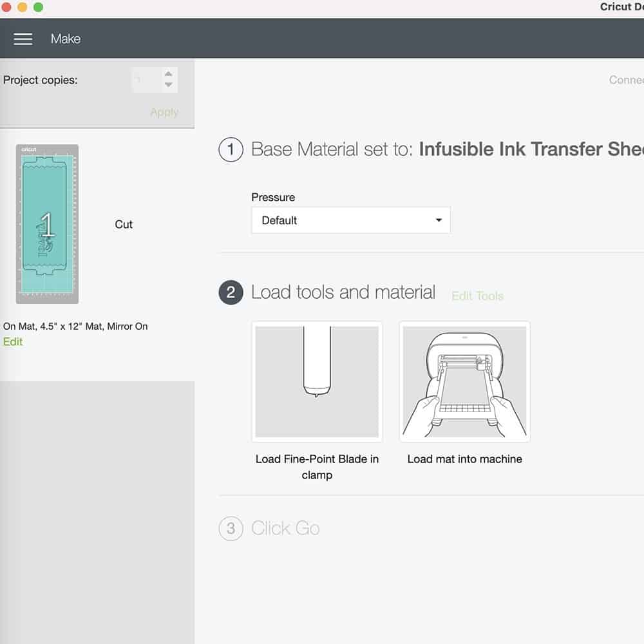644x644 pixels.
Task: Maximize the window with the green button
Action: (38, 7)
